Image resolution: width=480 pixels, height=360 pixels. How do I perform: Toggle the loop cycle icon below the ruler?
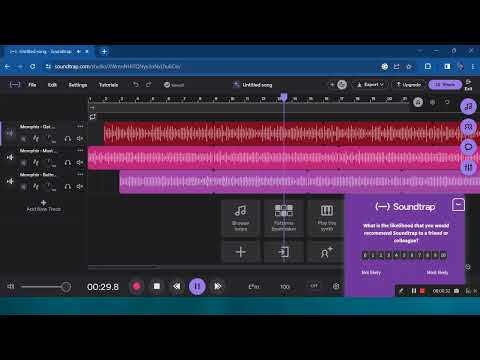pos(93,117)
